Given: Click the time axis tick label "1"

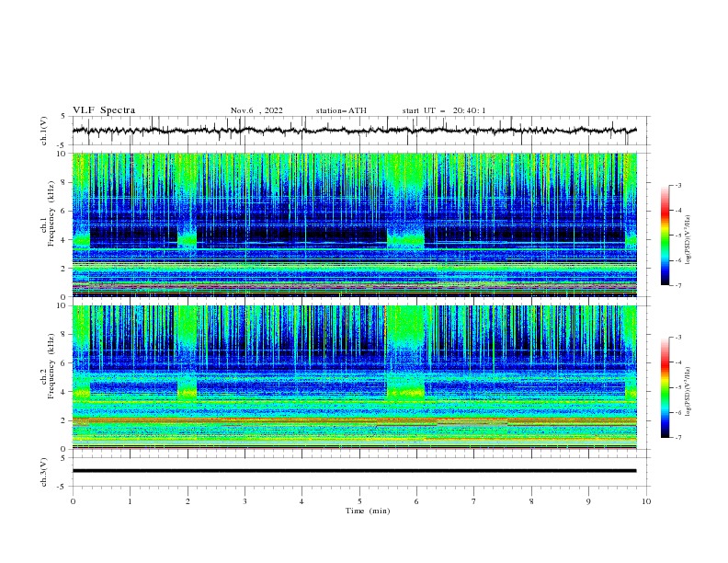Looking at the screenshot, I should click(130, 501).
